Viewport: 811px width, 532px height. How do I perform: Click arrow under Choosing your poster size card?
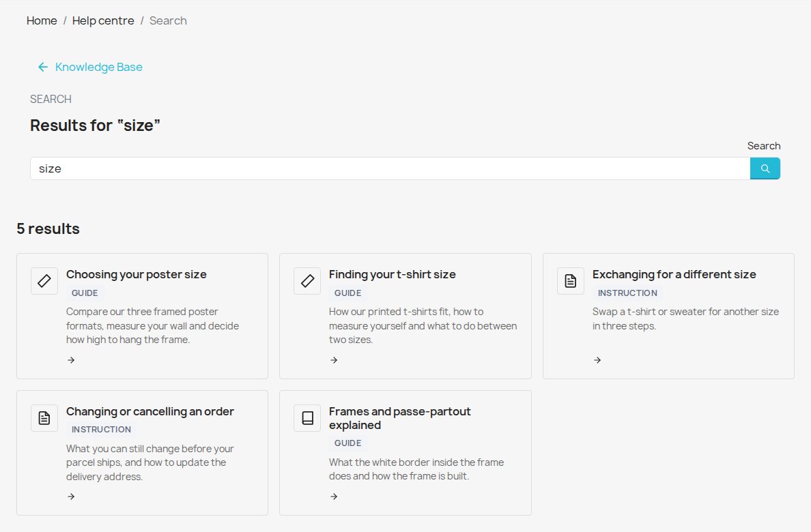[72, 360]
